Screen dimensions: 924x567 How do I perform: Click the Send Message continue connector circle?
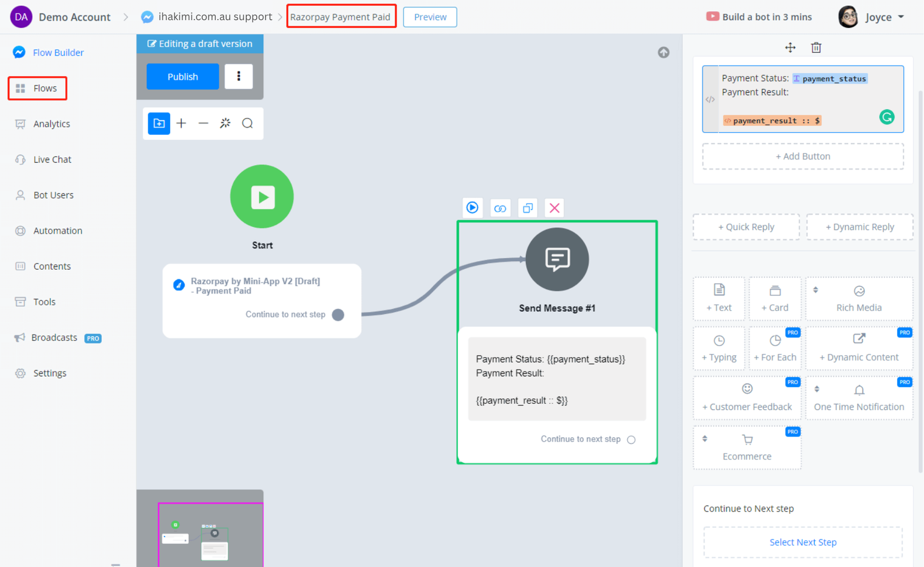tap(631, 440)
